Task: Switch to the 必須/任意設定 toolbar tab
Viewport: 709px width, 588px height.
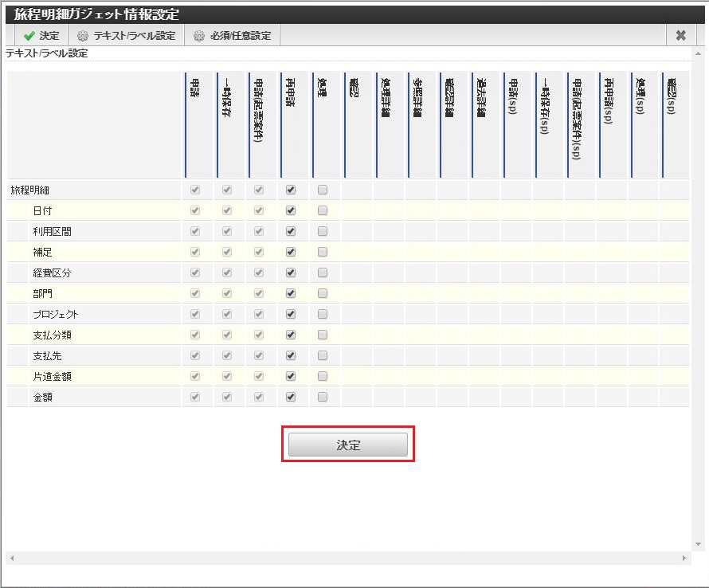Action: (x=233, y=36)
